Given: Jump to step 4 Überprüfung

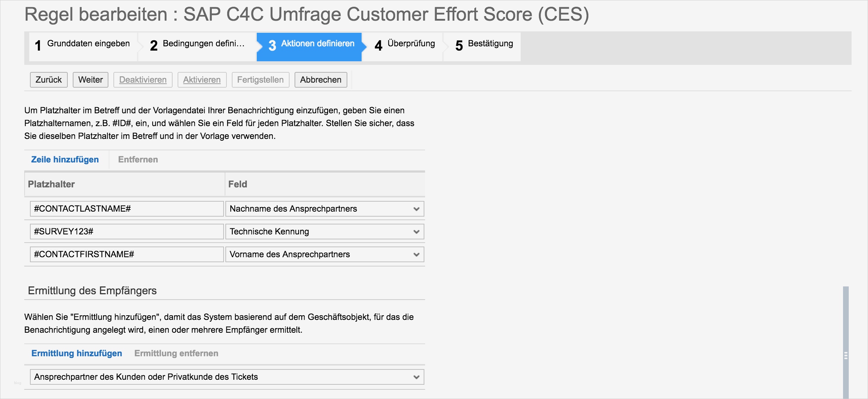Looking at the screenshot, I should (x=404, y=45).
